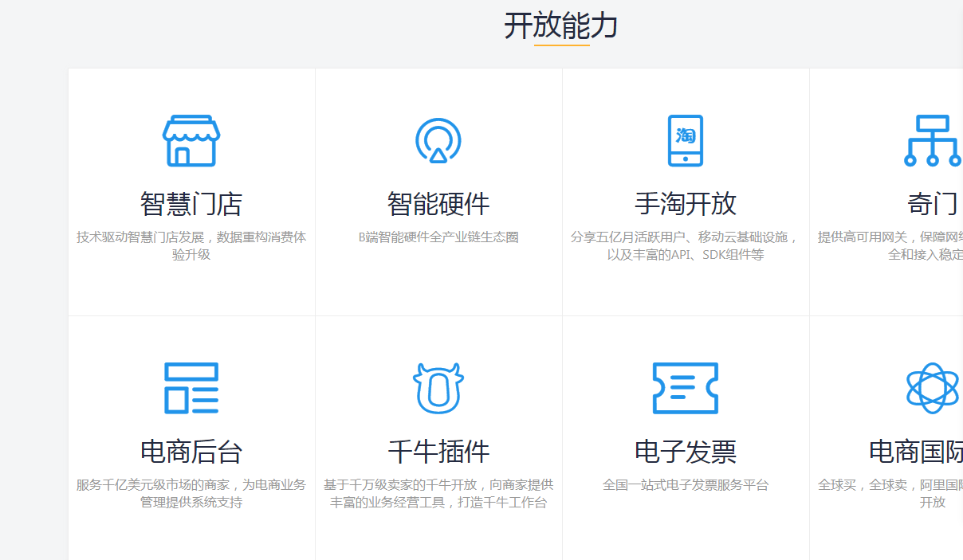This screenshot has height=560, width=963.
Task: Open the 电子发票 ticket icon
Action: point(686,388)
